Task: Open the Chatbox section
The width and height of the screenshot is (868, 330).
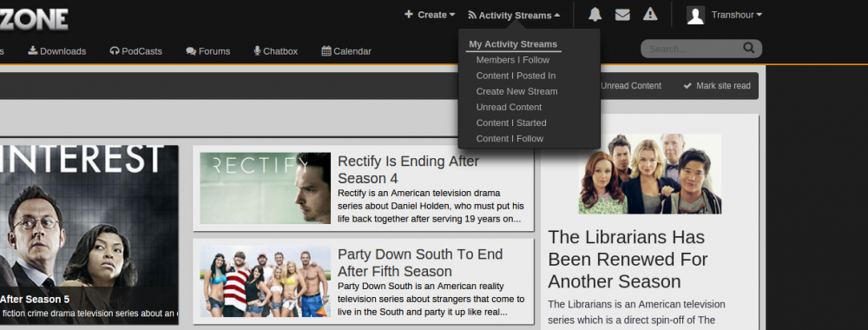Action: (276, 51)
